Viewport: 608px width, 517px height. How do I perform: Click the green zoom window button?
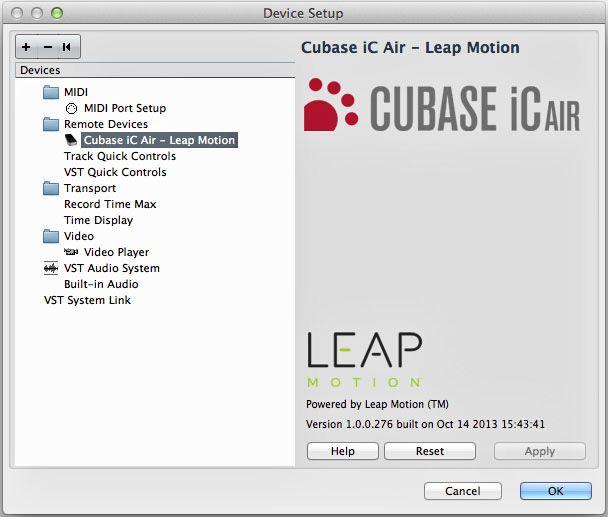(57, 13)
